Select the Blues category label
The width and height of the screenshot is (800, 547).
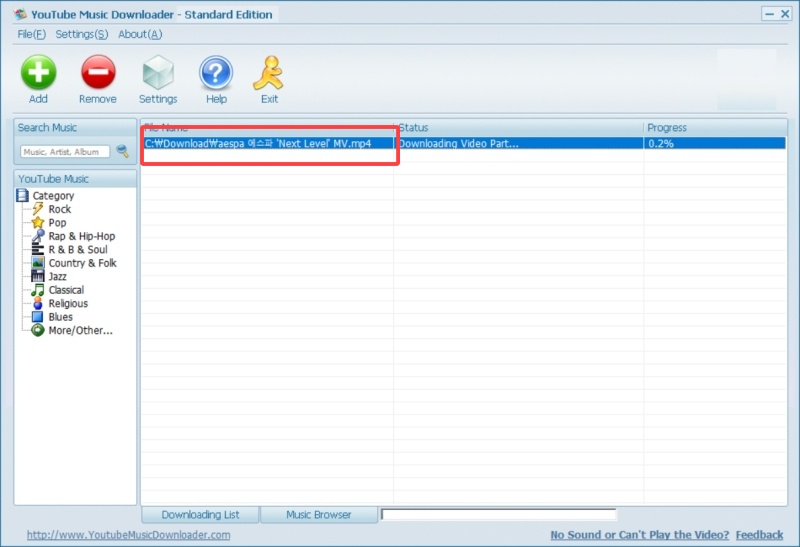pyautogui.click(x=61, y=317)
